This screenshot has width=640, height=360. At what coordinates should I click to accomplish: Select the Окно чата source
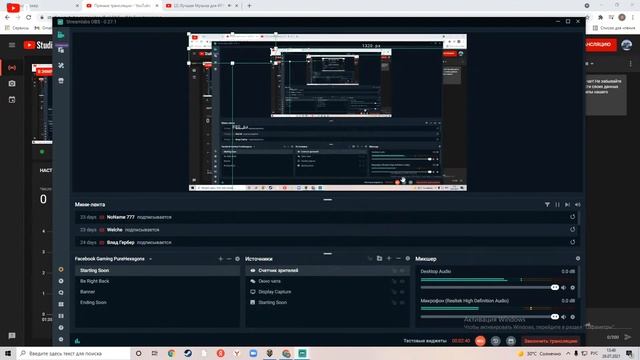(328, 281)
